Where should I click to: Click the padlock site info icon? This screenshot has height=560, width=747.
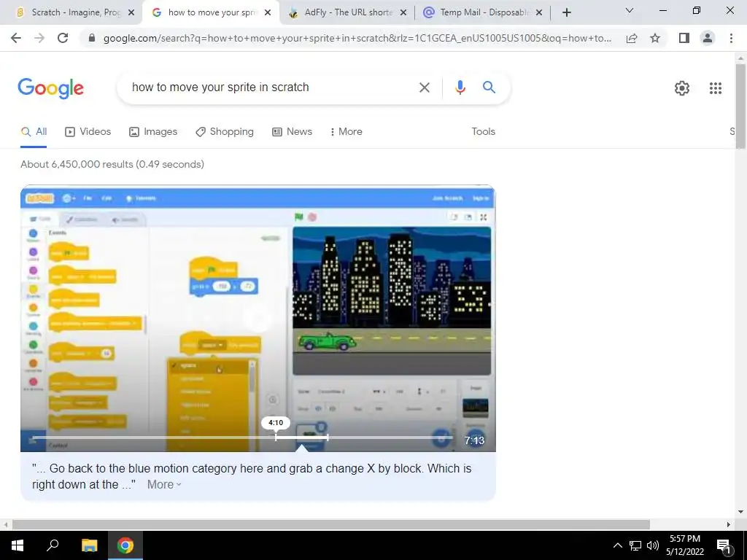coord(92,39)
